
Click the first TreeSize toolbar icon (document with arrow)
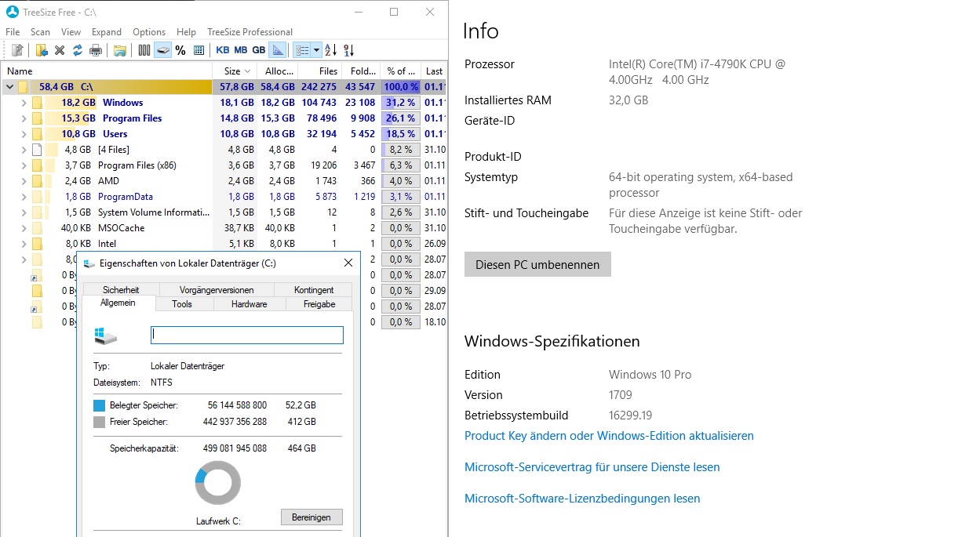pos(16,50)
